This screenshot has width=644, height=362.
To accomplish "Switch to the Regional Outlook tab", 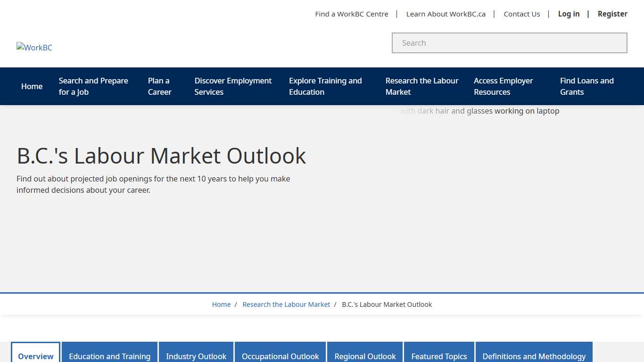I will pos(364,356).
